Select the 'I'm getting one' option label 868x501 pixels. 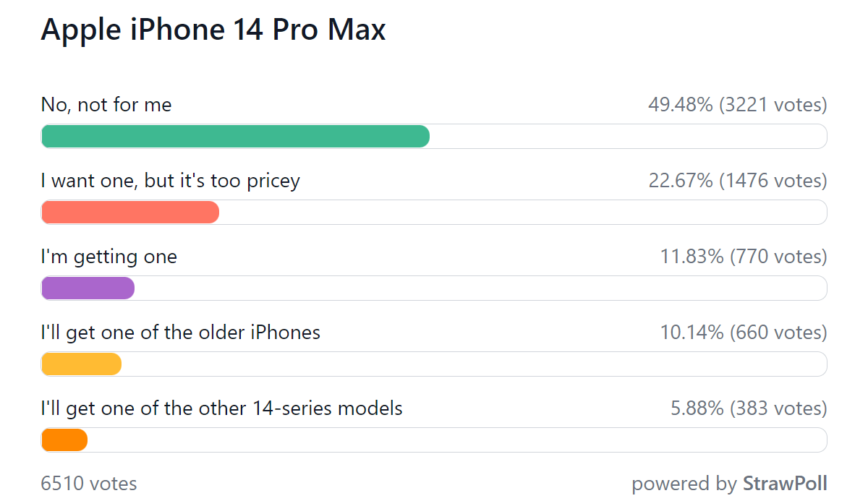(x=109, y=257)
